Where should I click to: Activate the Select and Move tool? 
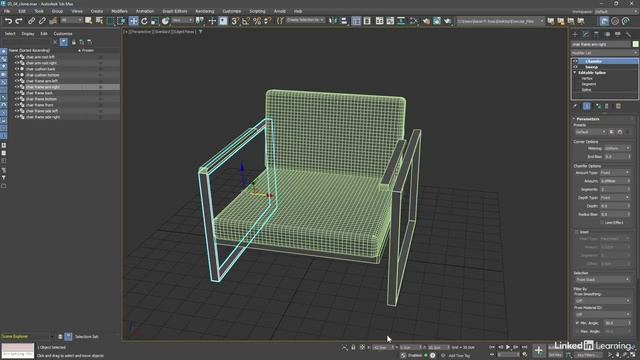point(133,21)
